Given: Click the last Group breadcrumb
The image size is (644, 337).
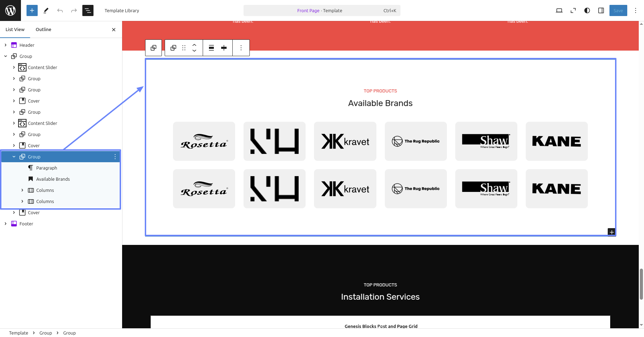Looking at the screenshot, I should point(69,333).
